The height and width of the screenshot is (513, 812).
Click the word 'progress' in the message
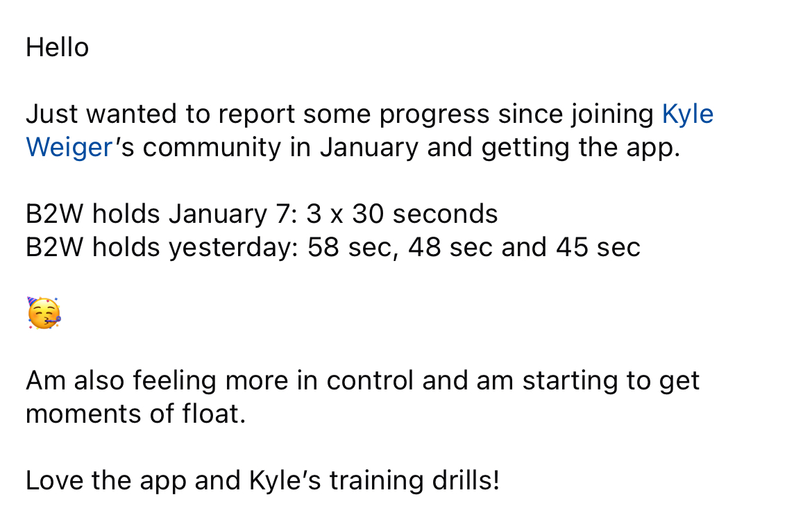coord(434,115)
